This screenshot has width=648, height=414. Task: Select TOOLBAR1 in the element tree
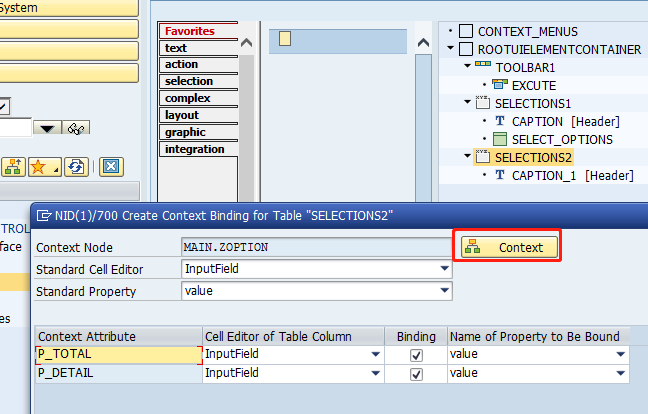pos(525,67)
